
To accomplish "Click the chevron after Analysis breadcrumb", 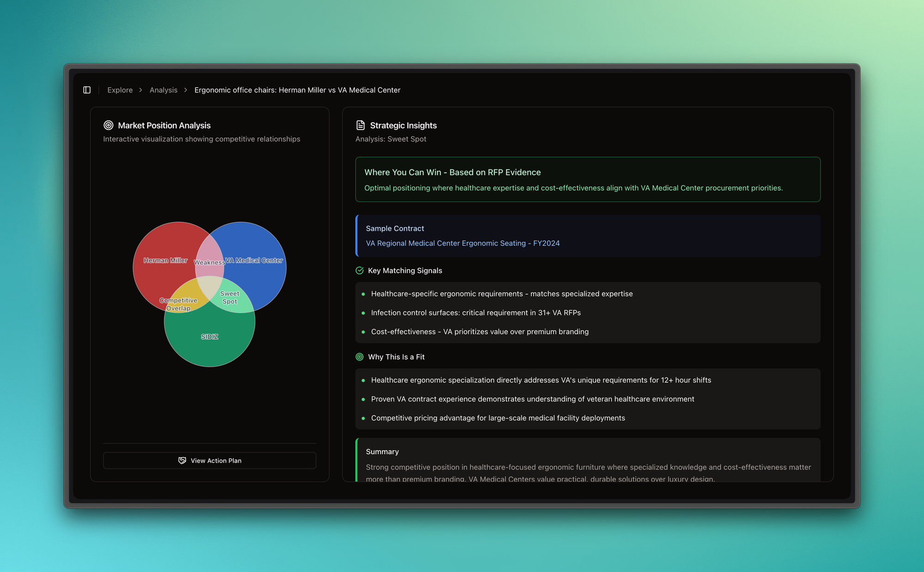I will [x=186, y=90].
